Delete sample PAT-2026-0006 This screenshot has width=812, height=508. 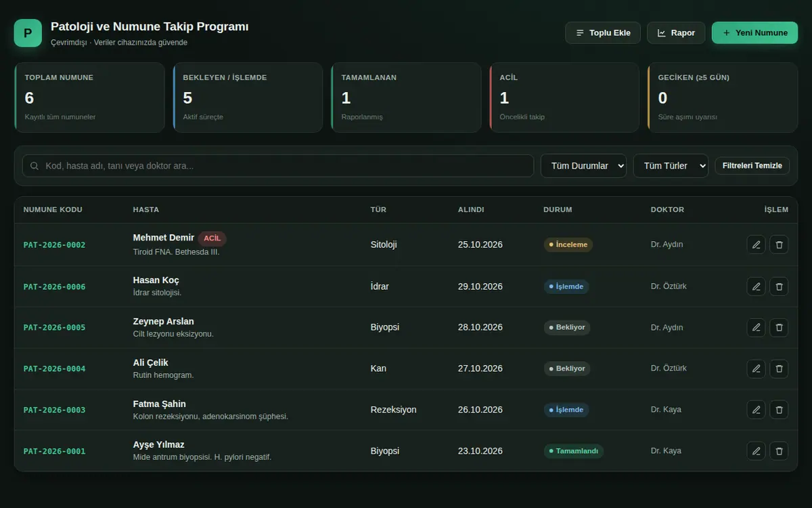point(779,287)
